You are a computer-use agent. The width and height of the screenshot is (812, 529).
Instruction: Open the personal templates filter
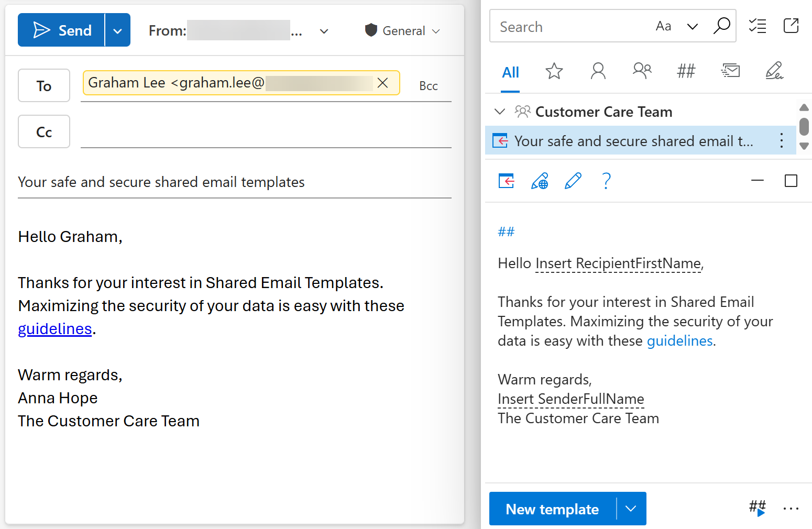click(x=598, y=71)
